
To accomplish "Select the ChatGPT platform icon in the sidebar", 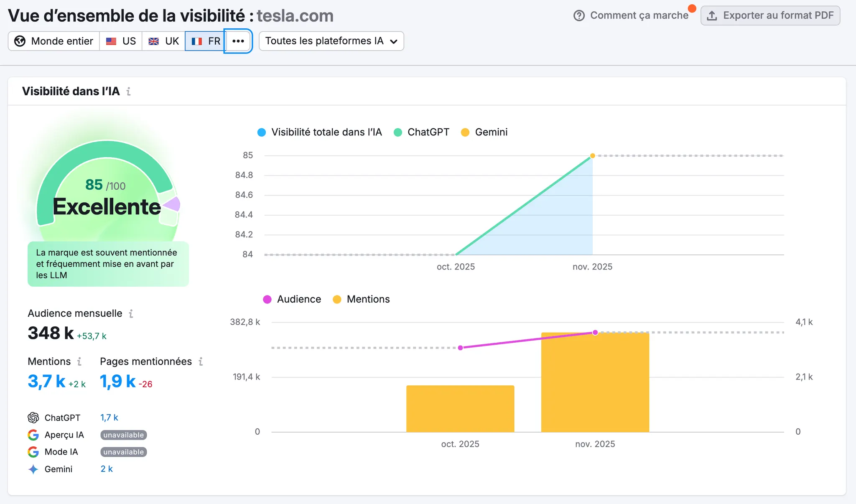I will point(33,417).
